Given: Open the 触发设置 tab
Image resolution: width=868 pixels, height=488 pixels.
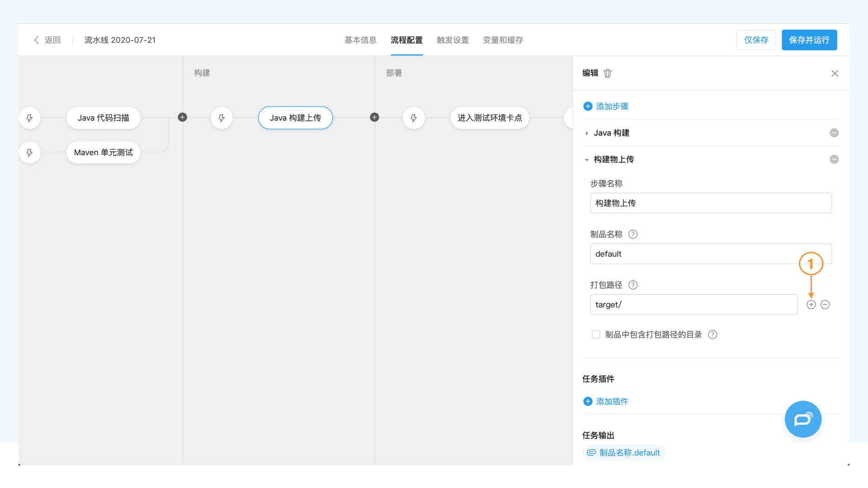Looking at the screenshot, I should (453, 40).
